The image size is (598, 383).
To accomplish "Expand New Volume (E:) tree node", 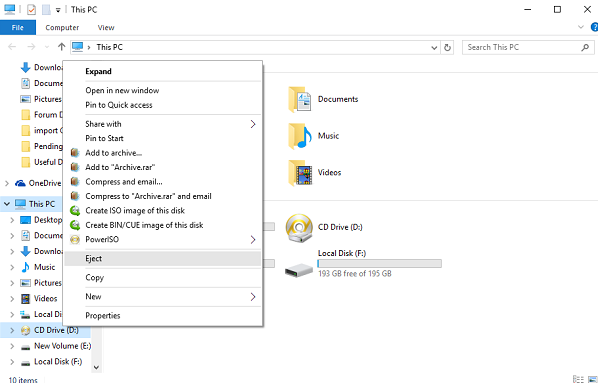I will tap(12, 346).
